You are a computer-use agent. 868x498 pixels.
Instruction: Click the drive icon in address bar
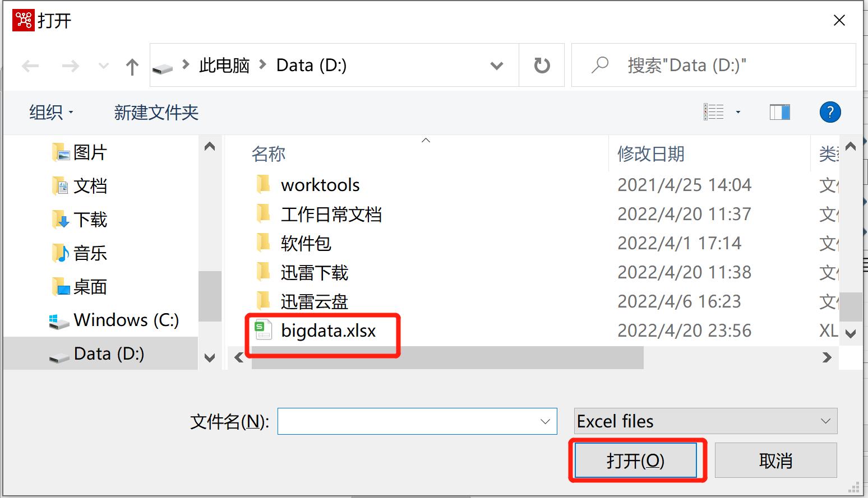163,68
